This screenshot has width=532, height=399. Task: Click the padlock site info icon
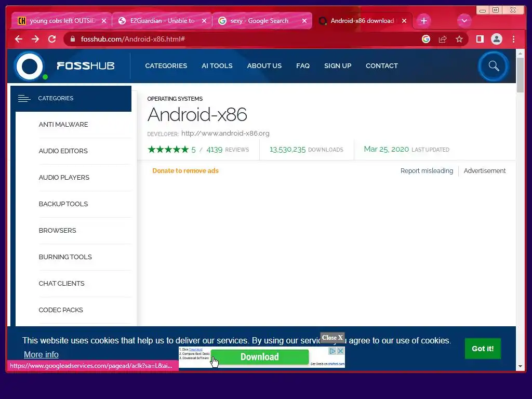point(73,39)
